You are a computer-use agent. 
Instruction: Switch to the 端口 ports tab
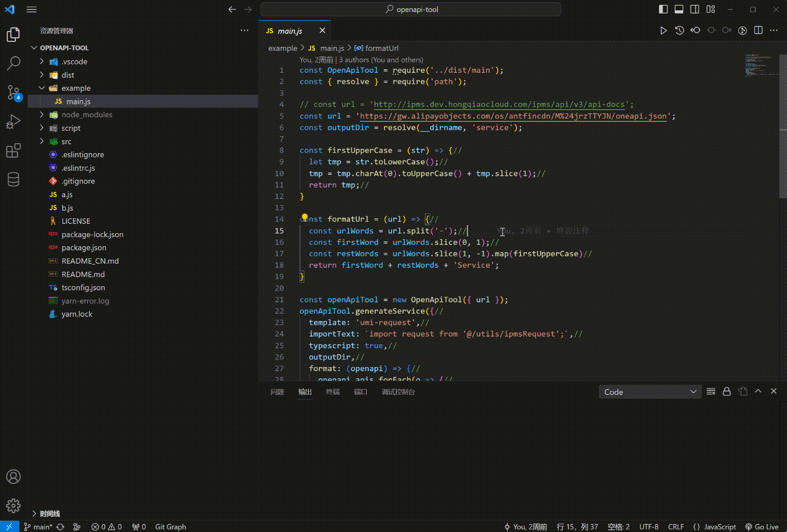pyautogui.click(x=361, y=392)
